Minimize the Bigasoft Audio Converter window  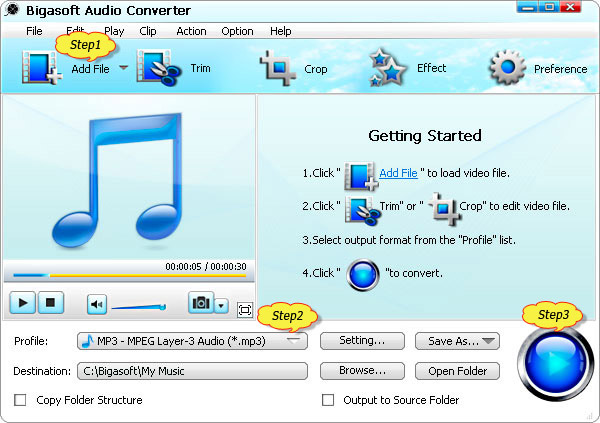pyautogui.click(x=527, y=7)
